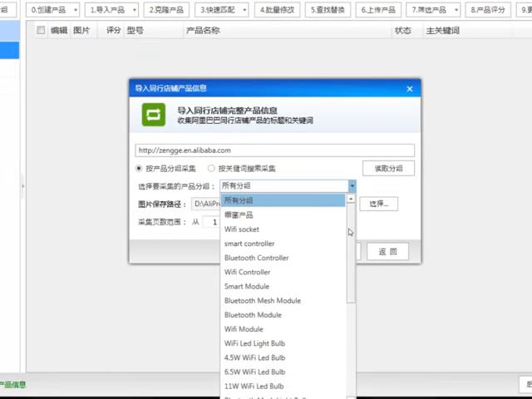The width and height of the screenshot is (532, 399).
Task: Click the 读取分组 button
Action: click(x=388, y=168)
